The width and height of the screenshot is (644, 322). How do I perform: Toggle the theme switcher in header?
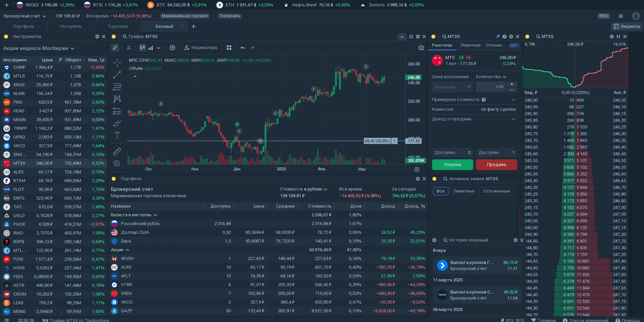pyautogui.click(x=621, y=16)
